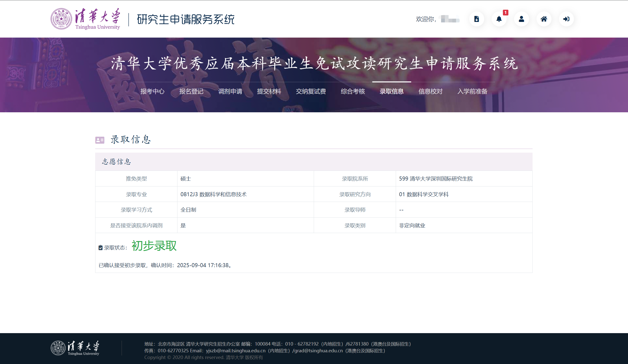The image size is (628, 364).
Task: Open the notification bell with red badge
Action: click(x=499, y=19)
